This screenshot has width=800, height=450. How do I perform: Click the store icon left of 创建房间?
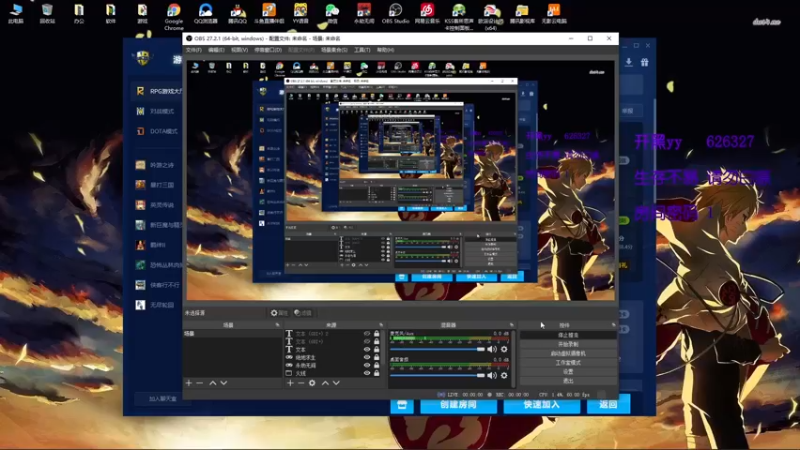point(402,405)
